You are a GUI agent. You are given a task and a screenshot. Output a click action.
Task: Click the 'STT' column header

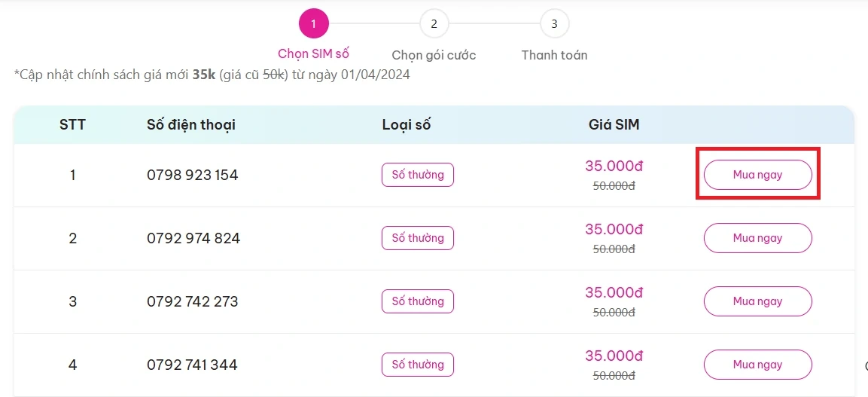click(x=72, y=125)
